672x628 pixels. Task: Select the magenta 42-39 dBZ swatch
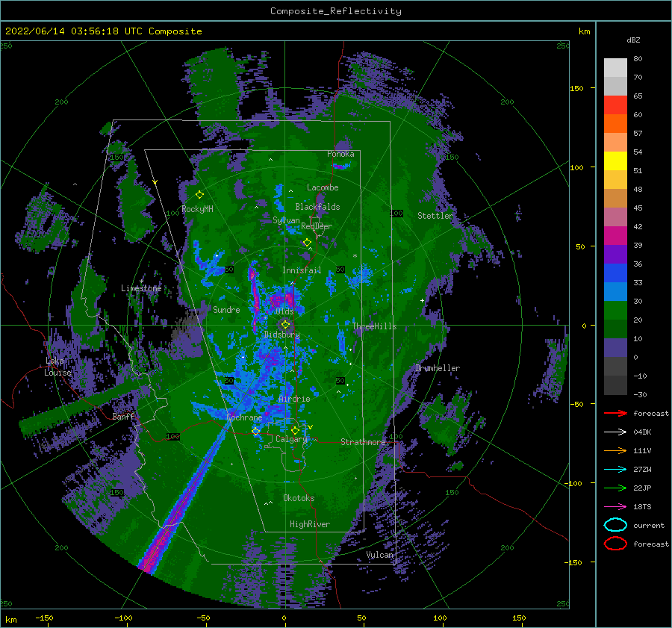coord(615,235)
